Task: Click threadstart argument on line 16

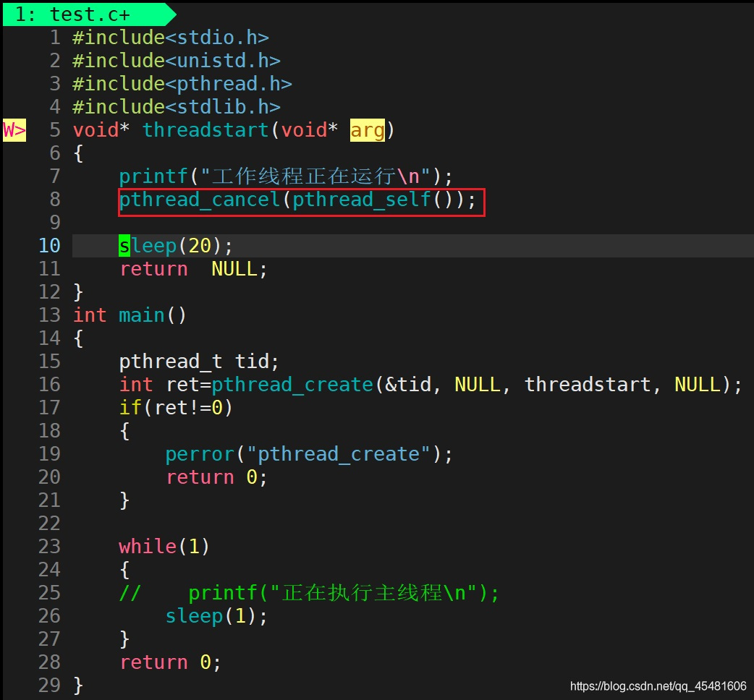Action: tap(588, 385)
